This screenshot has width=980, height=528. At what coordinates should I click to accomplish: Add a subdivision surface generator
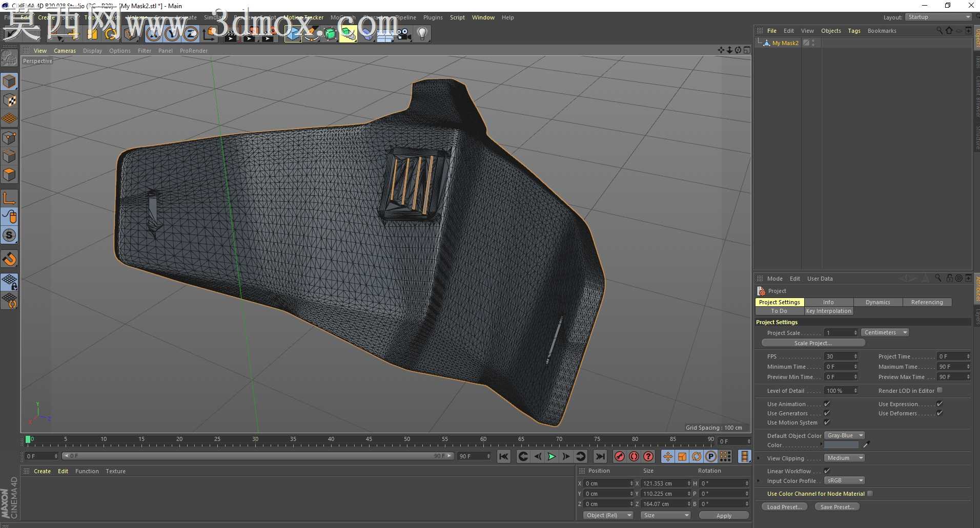[x=330, y=34]
